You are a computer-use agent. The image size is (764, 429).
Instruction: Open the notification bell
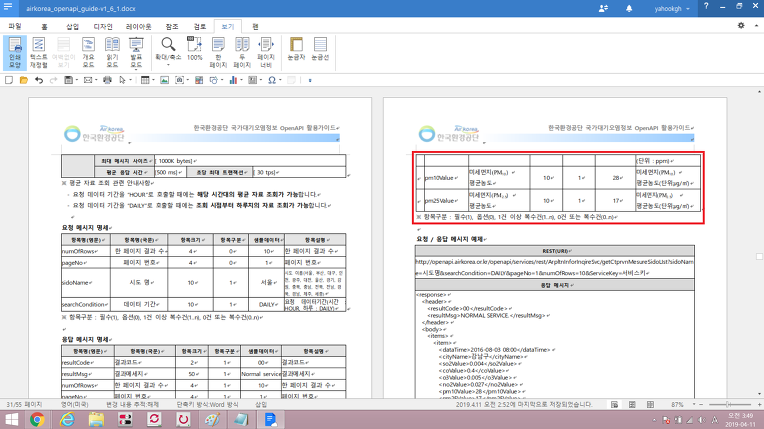(629, 8)
